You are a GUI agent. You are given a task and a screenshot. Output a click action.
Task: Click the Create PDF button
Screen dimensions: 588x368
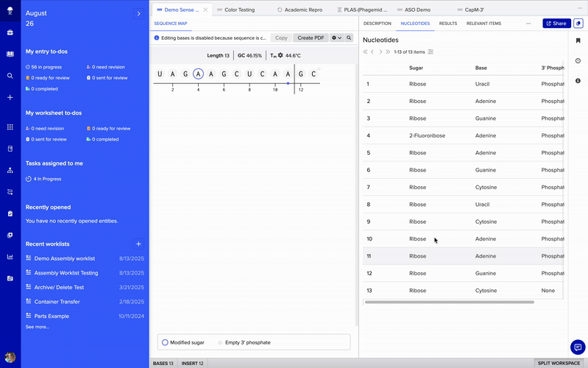[x=311, y=38]
